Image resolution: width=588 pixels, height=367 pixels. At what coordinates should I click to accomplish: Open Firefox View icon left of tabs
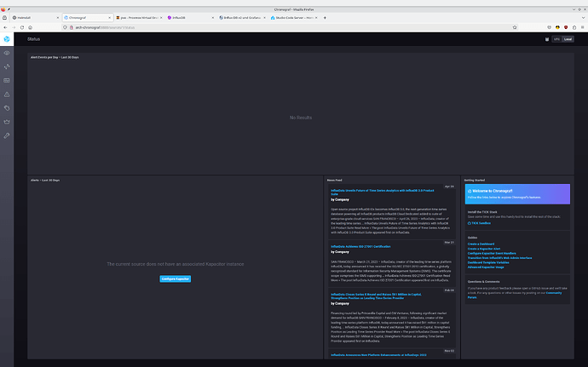pos(4,18)
